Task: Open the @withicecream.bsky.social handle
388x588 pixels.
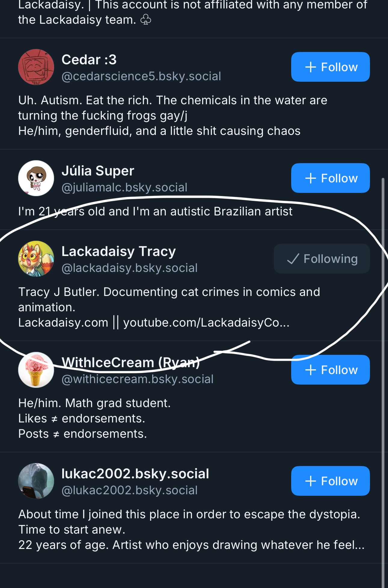Action: click(137, 379)
